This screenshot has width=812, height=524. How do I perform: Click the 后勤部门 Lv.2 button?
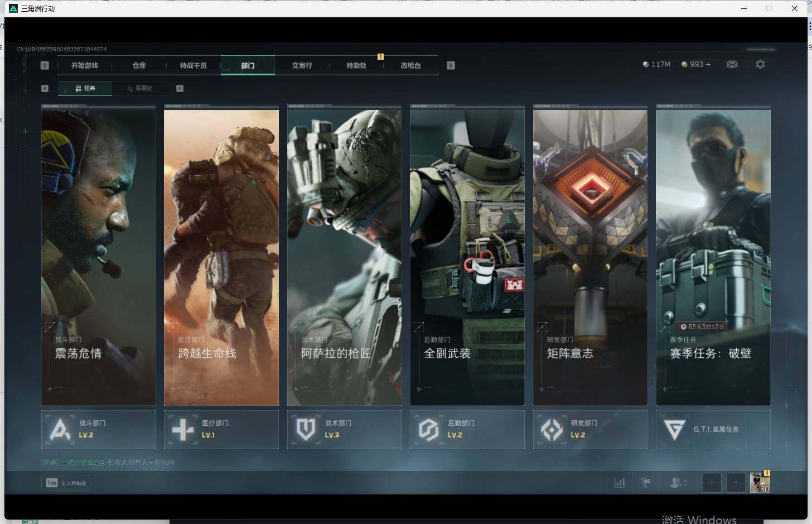(x=467, y=430)
